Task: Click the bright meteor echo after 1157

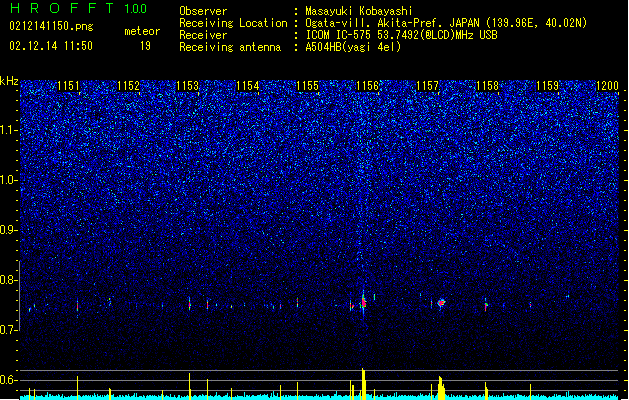Action: [x=441, y=303]
